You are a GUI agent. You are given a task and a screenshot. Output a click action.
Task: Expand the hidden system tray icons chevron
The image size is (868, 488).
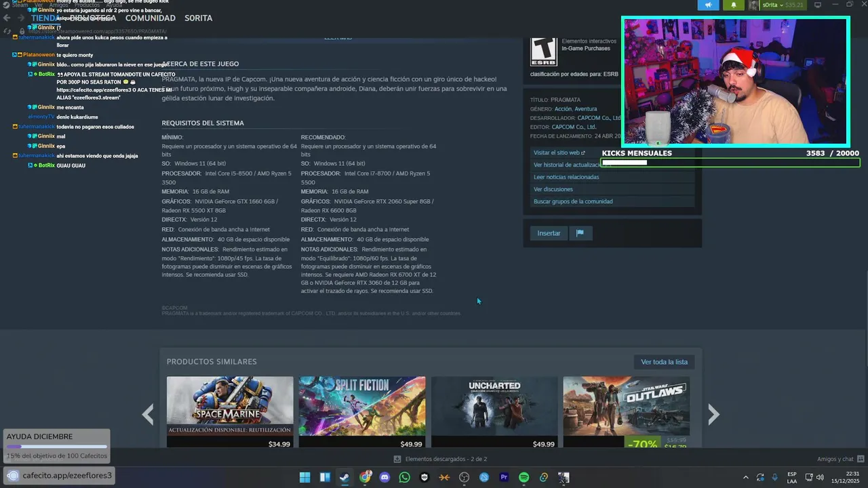(x=745, y=477)
